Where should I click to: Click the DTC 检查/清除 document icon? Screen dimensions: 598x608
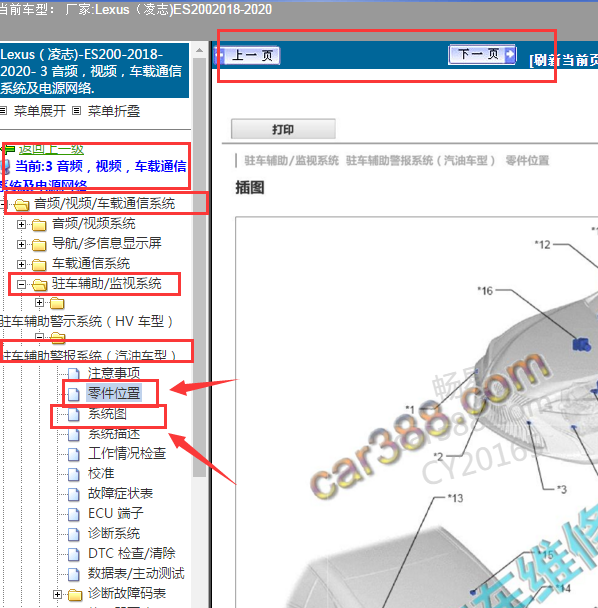(x=74, y=554)
